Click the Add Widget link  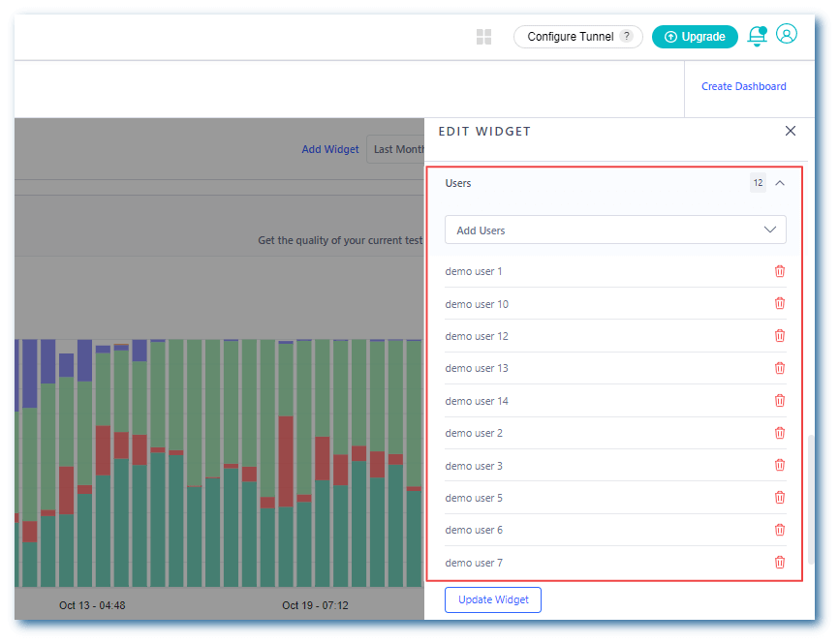point(330,149)
